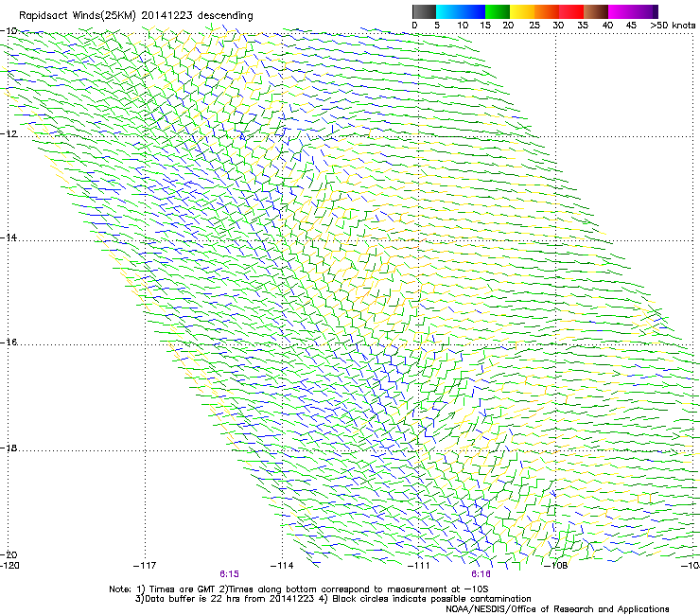Click the '-108' longitude axis label
Image resolution: width=700 pixels, height=615 pixels.
tap(556, 566)
